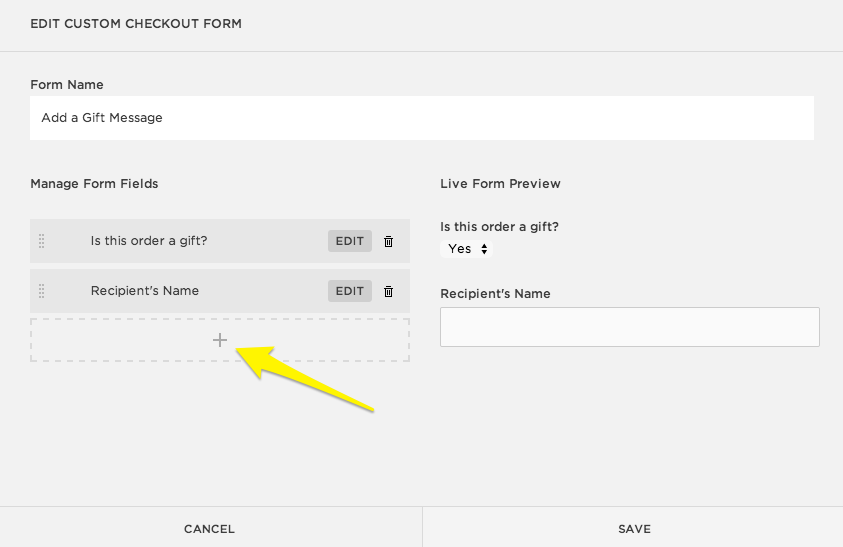Click the plus icon to add field
The height and width of the screenshot is (547, 843).
click(x=220, y=340)
